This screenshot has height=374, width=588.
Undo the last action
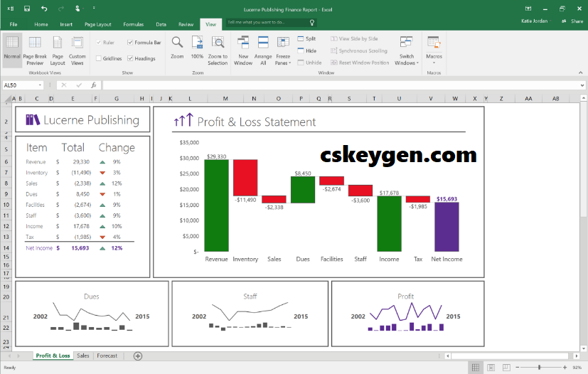click(44, 9)
